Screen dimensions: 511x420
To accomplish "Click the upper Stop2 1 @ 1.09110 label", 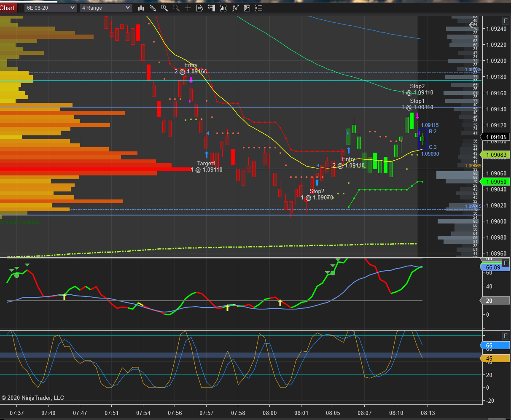I will [417, 89].
